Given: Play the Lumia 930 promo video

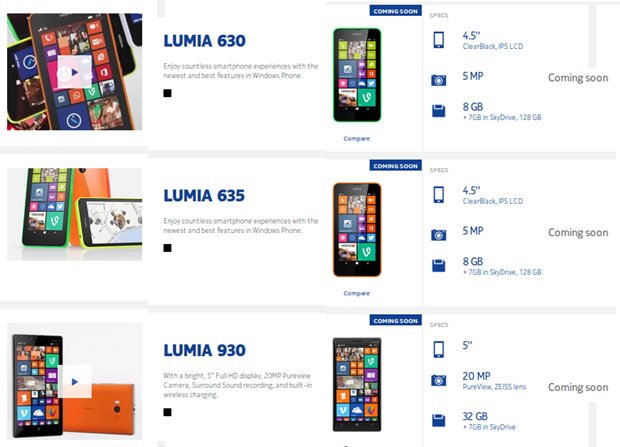Looking at the screenshot, I should coord(75,381).
